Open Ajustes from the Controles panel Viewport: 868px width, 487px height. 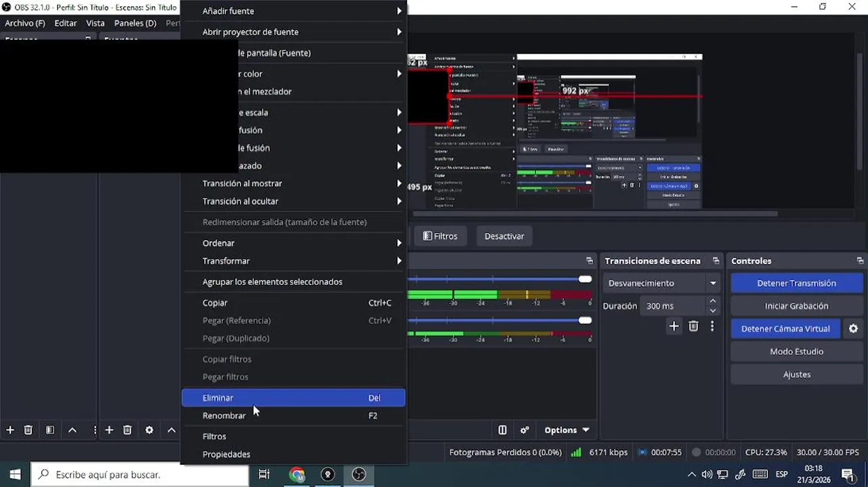tap(796, 374)
